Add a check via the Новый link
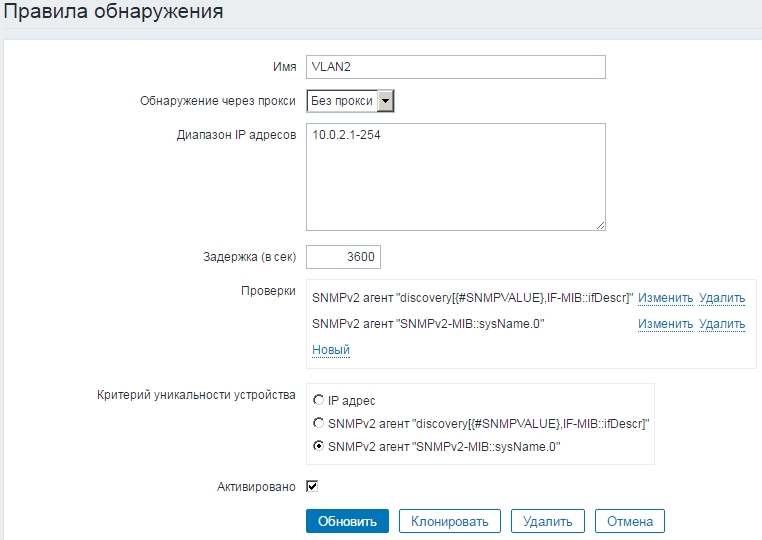Image resolution: width=762 pixels, height=540 pixels. coord(330,350)
